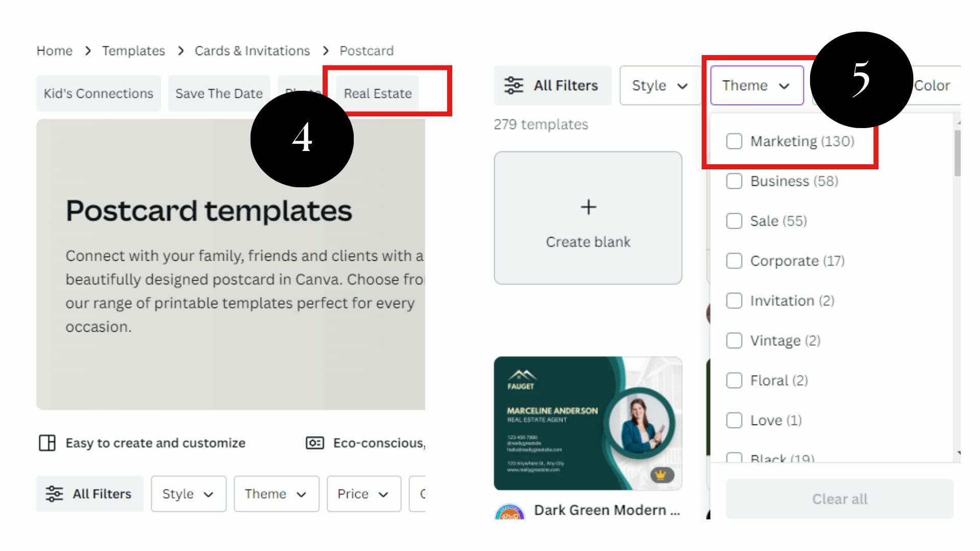The width and height of the screenshot is (980, 551).
Task: Click the Color filter icon
Action: [932, 85]
